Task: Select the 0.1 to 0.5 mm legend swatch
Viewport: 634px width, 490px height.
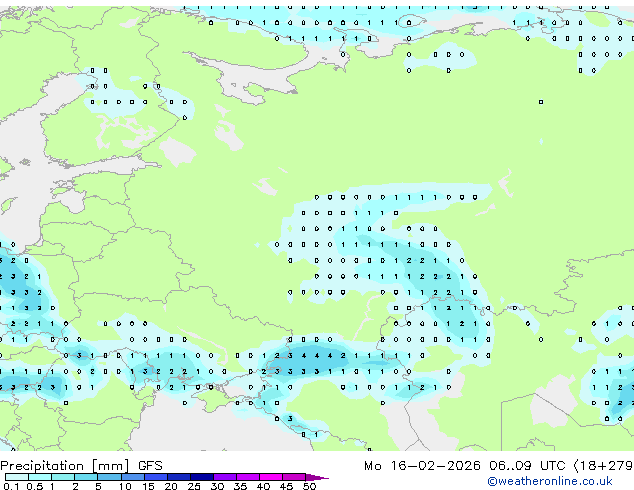Action: coord(17,477)
